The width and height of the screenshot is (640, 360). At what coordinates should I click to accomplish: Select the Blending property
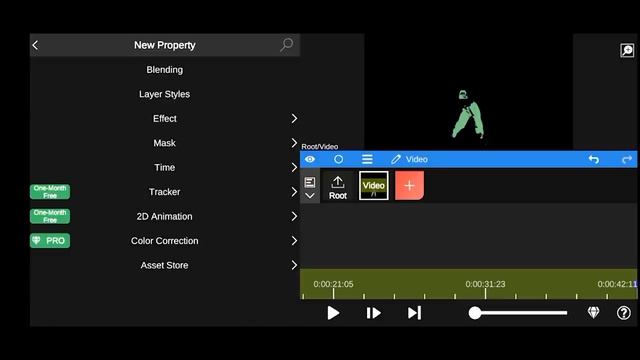(164, 70)
